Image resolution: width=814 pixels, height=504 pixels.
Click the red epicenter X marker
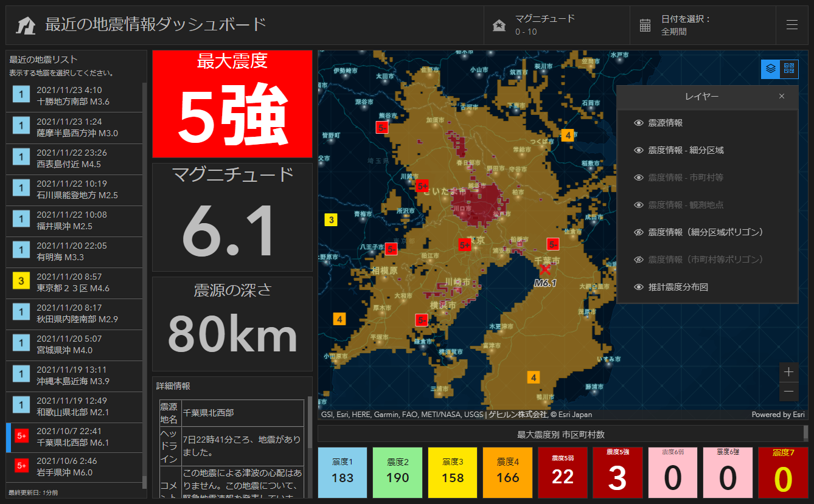(x=545, y=268)
